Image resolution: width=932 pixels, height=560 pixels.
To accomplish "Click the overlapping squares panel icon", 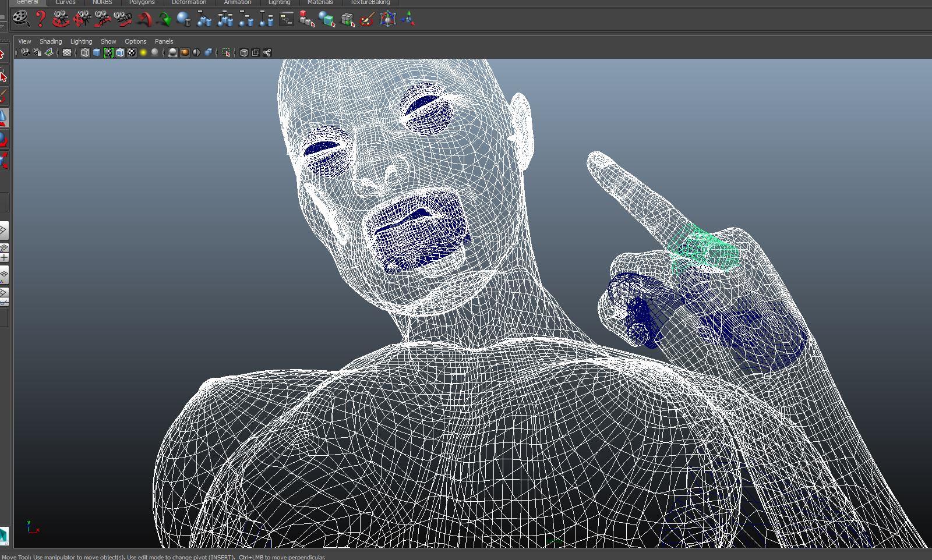I will point(255,52).
